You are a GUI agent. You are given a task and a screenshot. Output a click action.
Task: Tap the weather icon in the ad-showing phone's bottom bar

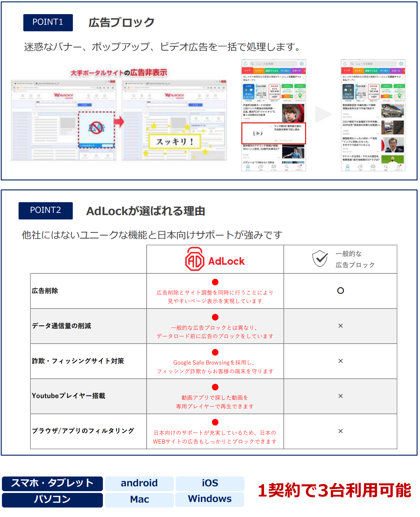tap(261, 167)
